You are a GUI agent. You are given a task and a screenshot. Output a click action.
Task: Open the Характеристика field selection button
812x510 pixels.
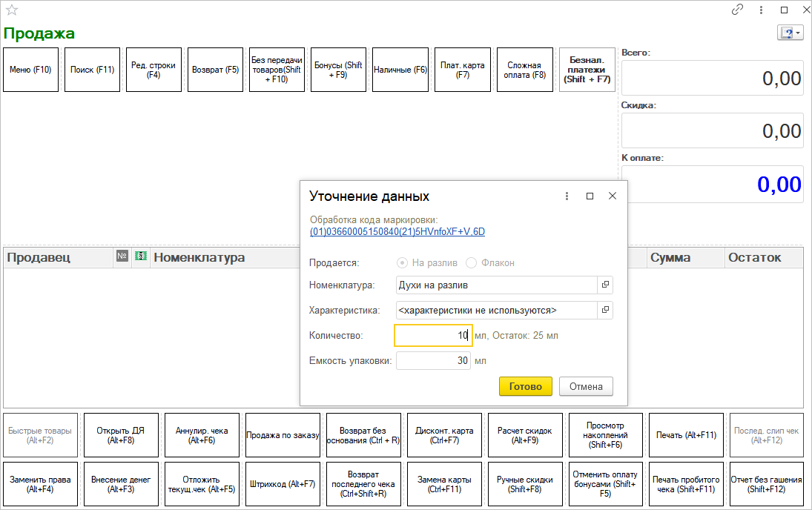[605, 310]
